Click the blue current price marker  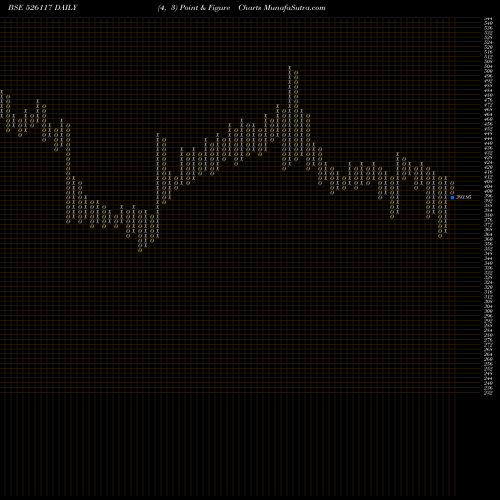[452, 197]
